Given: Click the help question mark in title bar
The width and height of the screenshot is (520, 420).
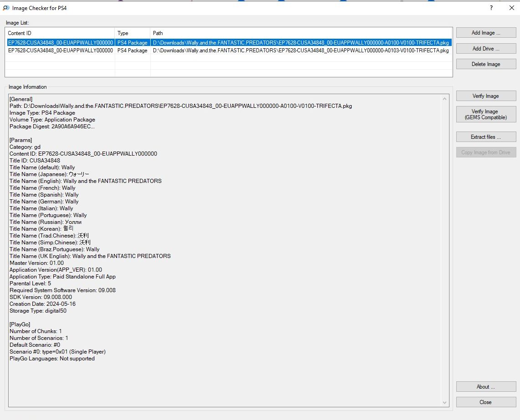Looking at the screenshot, I should point(491,8).
